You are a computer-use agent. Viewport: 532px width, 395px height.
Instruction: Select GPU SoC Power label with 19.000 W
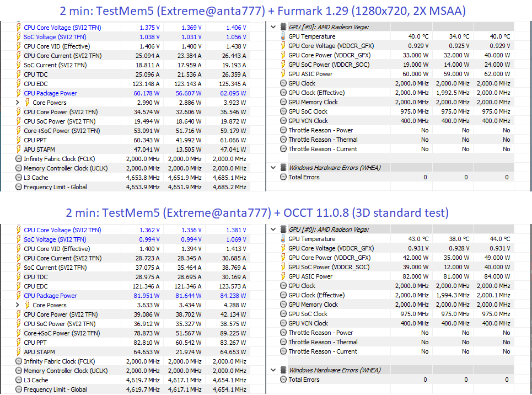click(x=329, y=65)
